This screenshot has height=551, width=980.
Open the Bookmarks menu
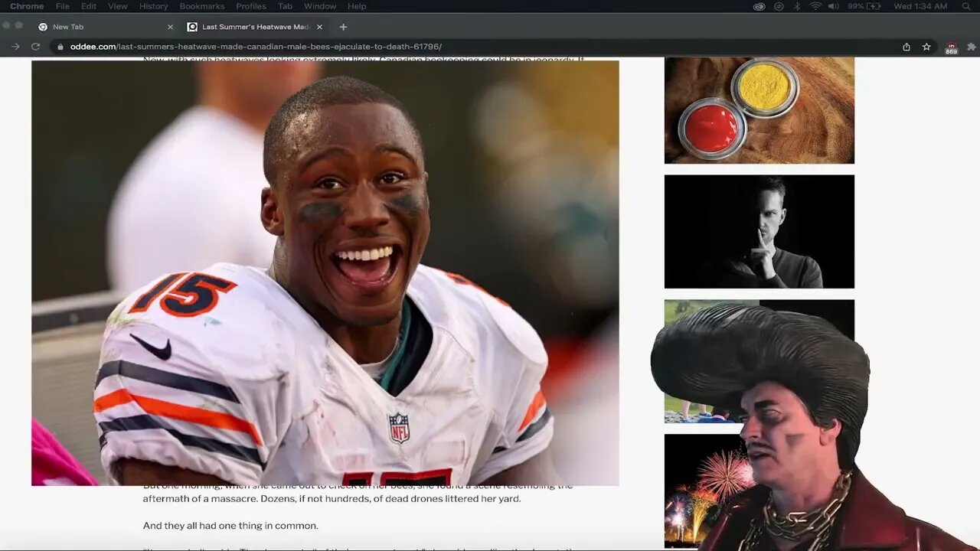point(202,6)
